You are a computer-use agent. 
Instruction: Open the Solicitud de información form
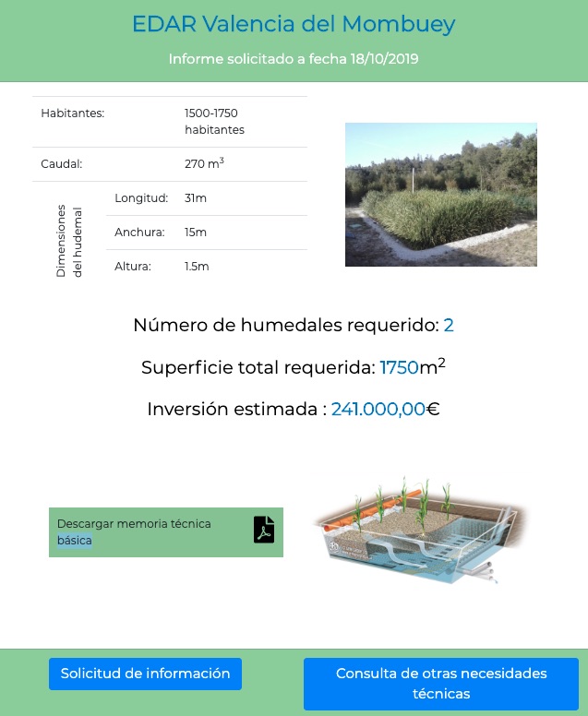(145, 674)
